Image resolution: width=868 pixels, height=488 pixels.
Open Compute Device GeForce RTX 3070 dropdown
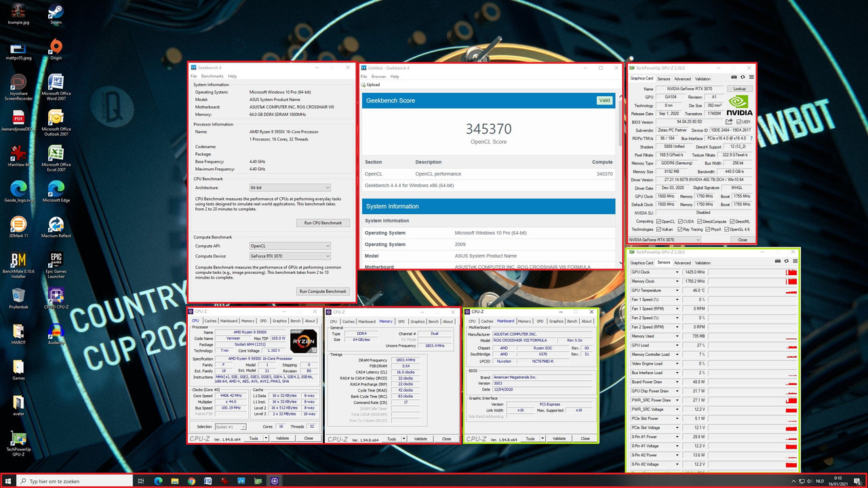290,256
